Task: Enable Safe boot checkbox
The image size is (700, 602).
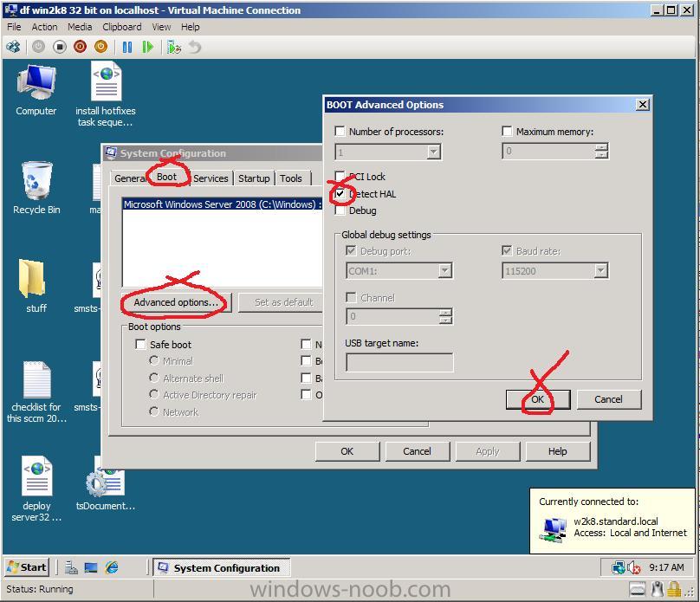Action: [140, 344]
